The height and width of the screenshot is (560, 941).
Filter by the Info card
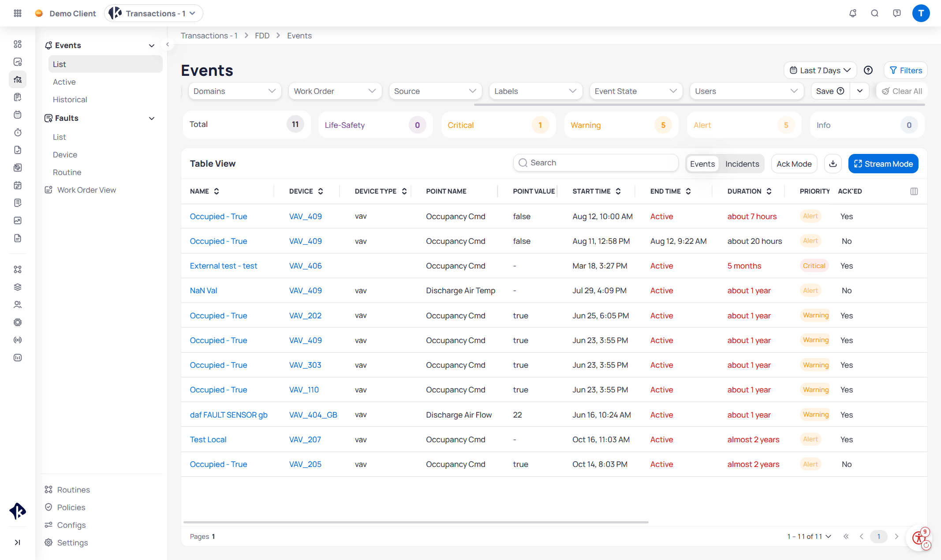867,125
